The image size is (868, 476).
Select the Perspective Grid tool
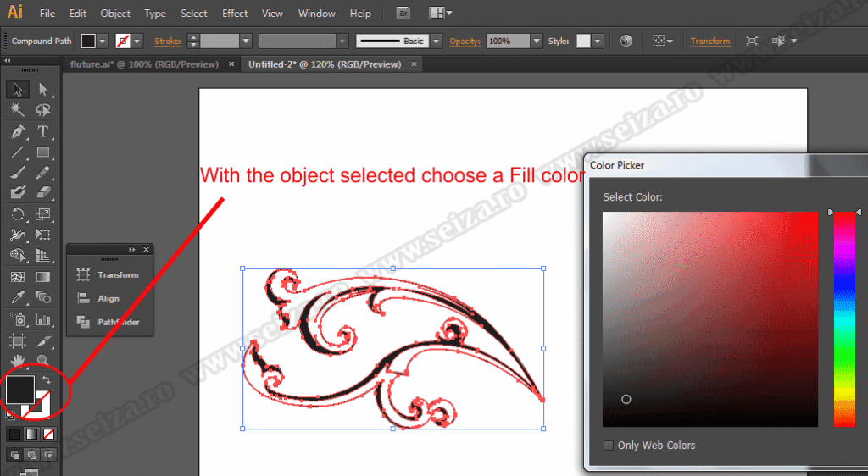[43, 255]
